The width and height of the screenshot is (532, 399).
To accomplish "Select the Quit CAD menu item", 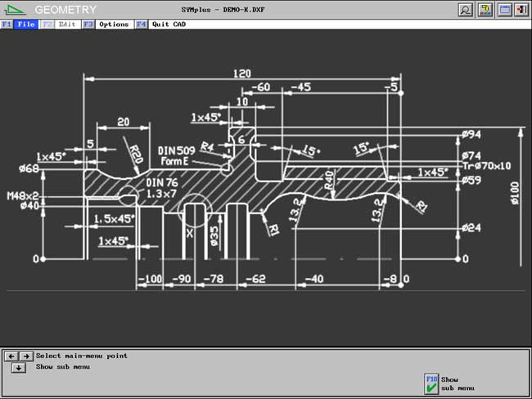I will 170,25.
